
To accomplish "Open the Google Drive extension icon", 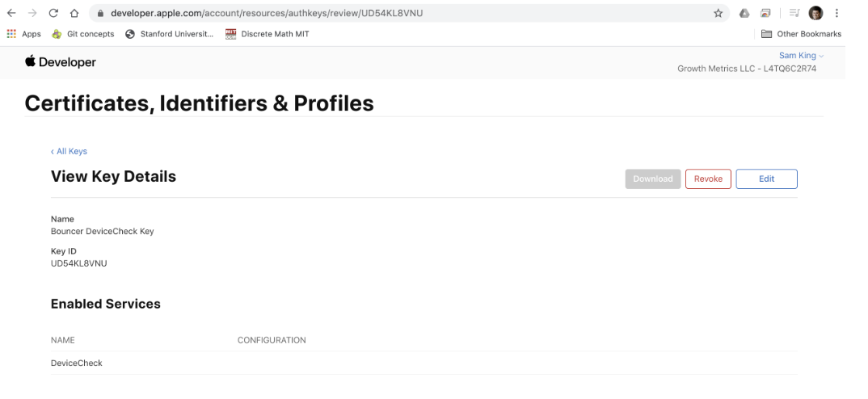I will click(744, 13).
